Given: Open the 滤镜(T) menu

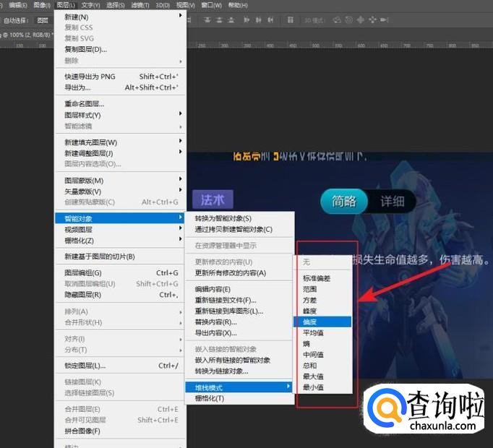Looking at the screenshot, I should [x=140, y=5].
